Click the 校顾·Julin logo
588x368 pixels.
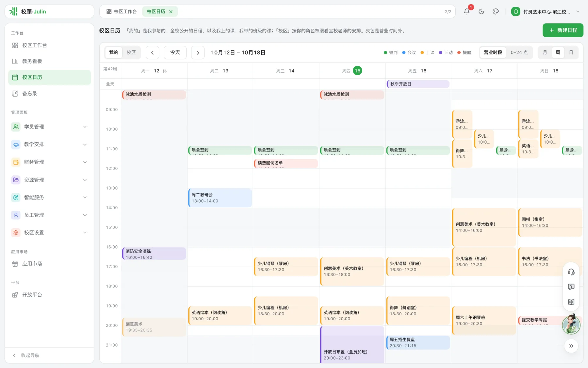coord(28,11)
